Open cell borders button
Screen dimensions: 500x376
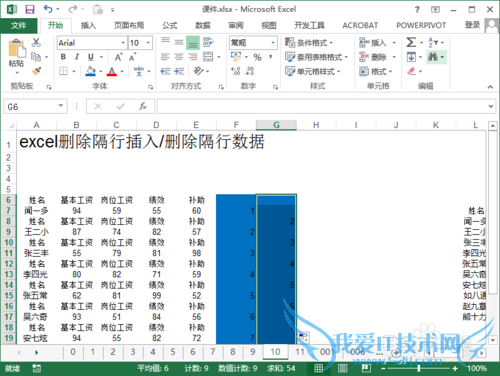click(63, 71)
